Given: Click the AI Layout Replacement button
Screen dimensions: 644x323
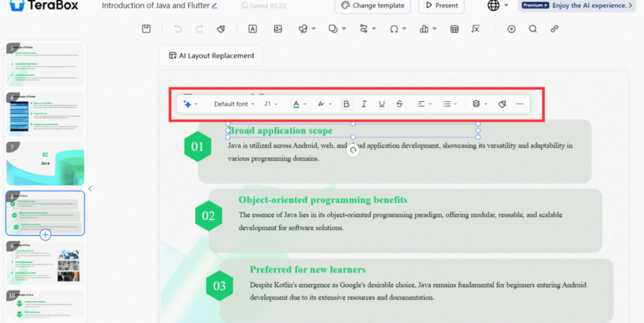Looking at the screenshot, I should 211,55.
